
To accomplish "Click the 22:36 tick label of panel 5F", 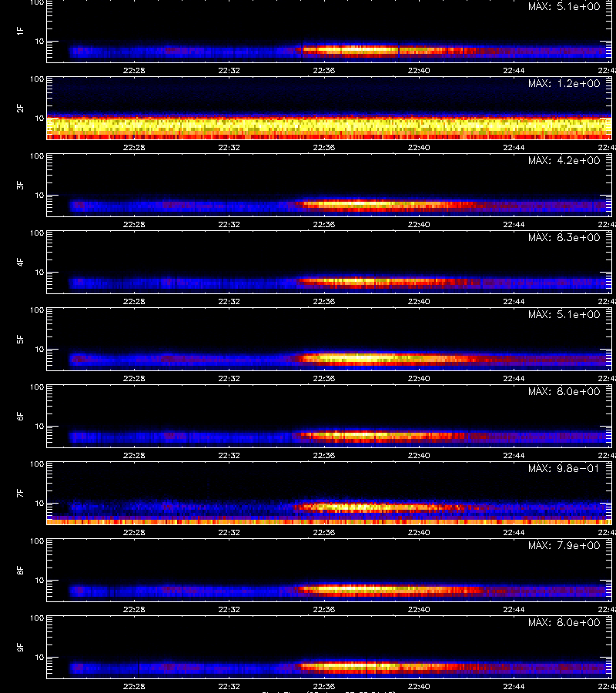I will (x=324, y=379).
